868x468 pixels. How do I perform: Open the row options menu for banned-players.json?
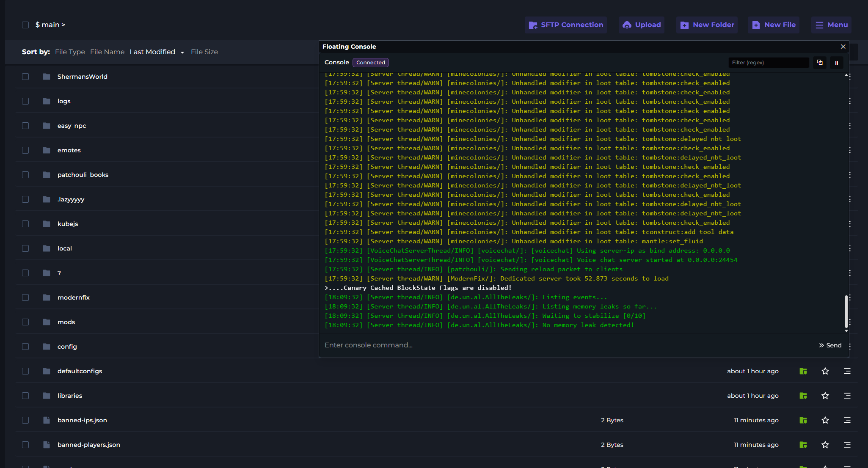click(x=847, y=445)
